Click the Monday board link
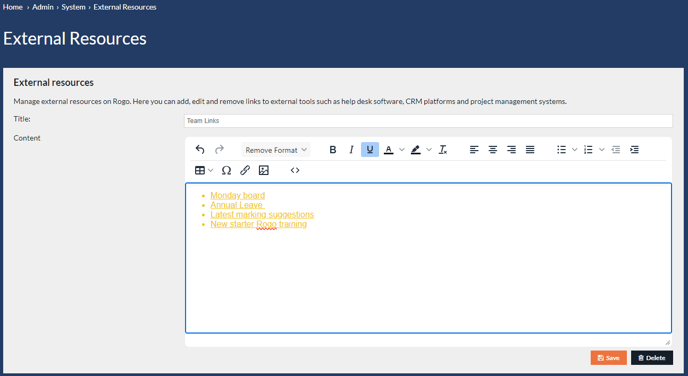 click(x=237, y=195)
